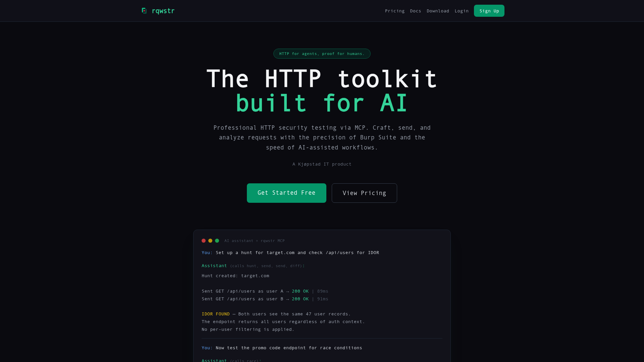This screenshot has height=362, width=644.
Task: Open the Login page
Action: click(x=462, y=11)
